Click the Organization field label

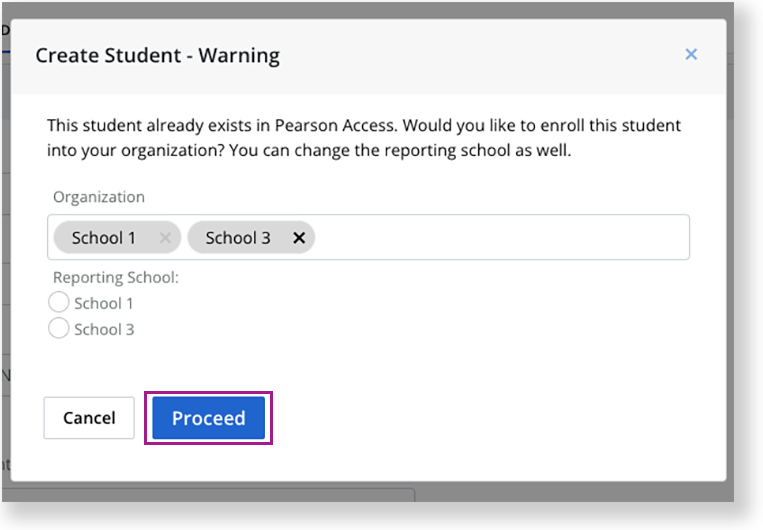click(x=99, y=197)
